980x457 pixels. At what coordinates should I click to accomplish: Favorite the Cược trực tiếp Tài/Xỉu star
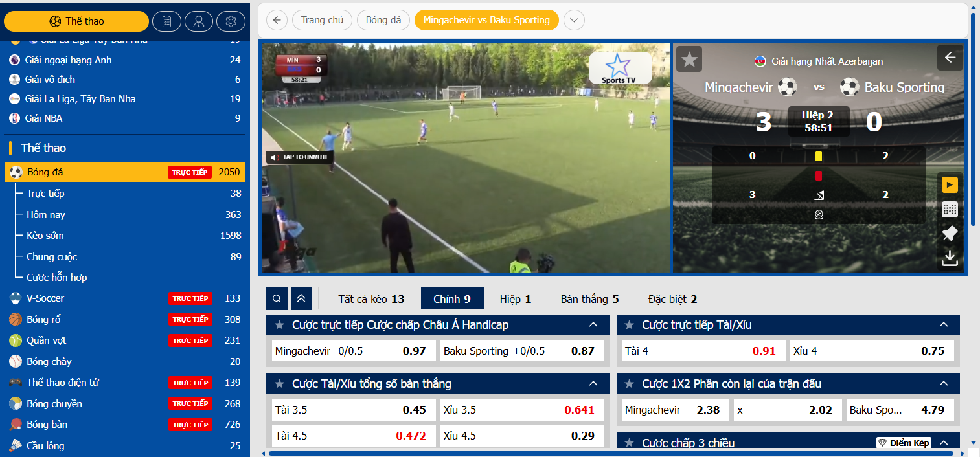tap(630, 325)
